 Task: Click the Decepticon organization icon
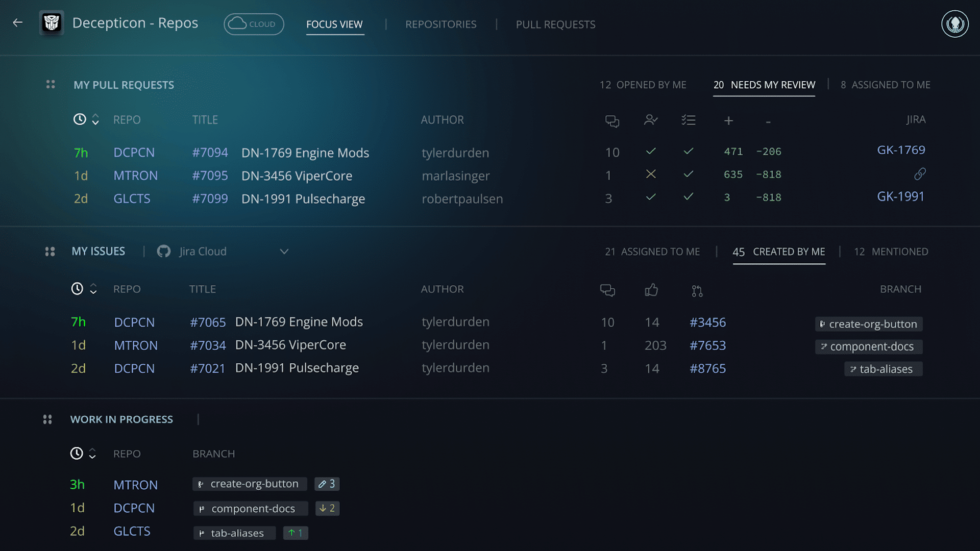point(52,23)
